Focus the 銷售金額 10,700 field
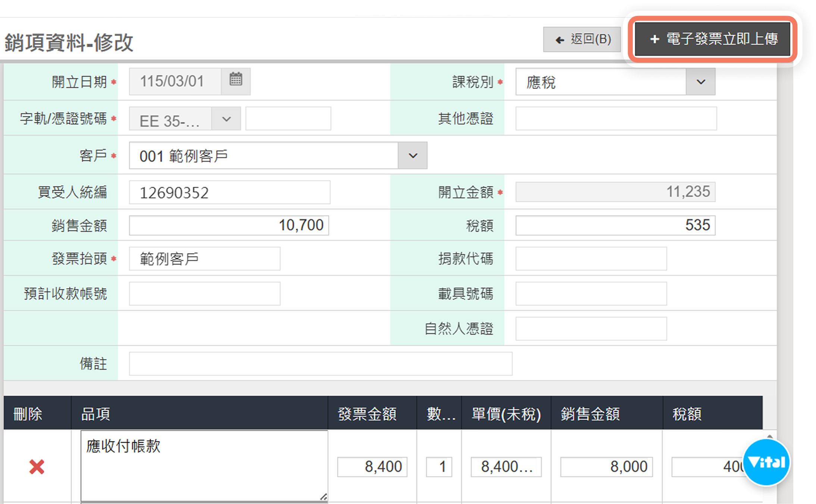 229,225
